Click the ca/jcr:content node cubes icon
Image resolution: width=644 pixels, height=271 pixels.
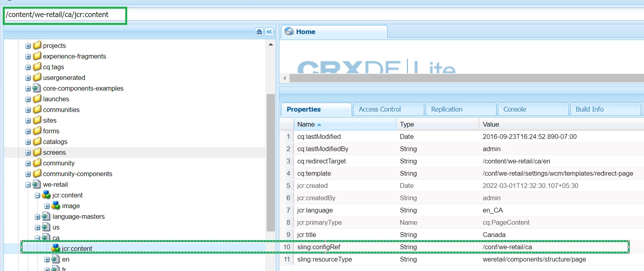[56, 248]
